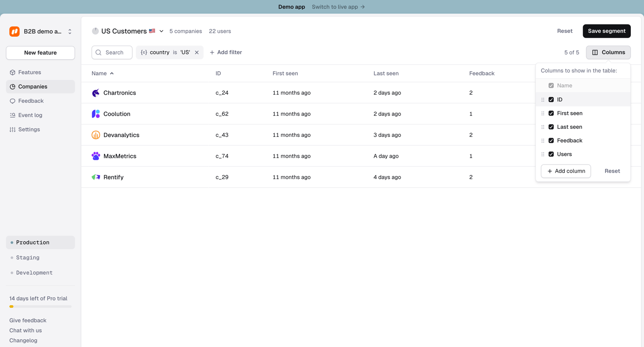Click drag handle icon next to ID column
The width and height of the screenshot is (644, 347).
(543, 100)
